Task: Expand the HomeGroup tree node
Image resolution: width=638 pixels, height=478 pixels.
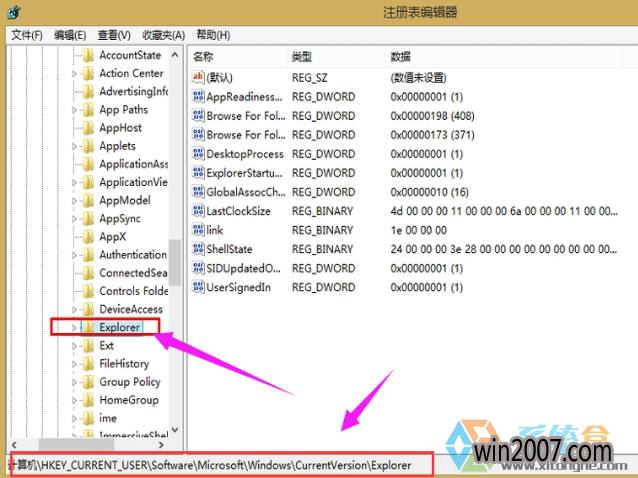Action: pos(74,400)
